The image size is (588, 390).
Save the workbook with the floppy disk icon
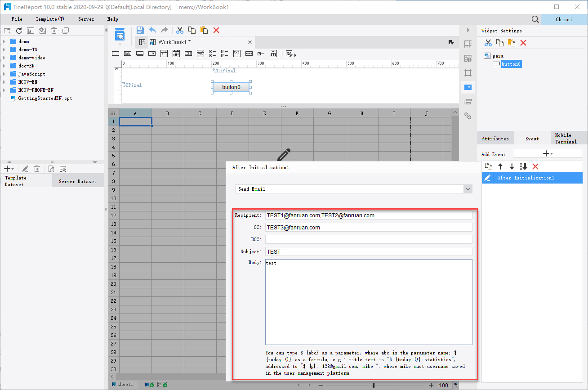pyautogui.click(x=140, y=30)
